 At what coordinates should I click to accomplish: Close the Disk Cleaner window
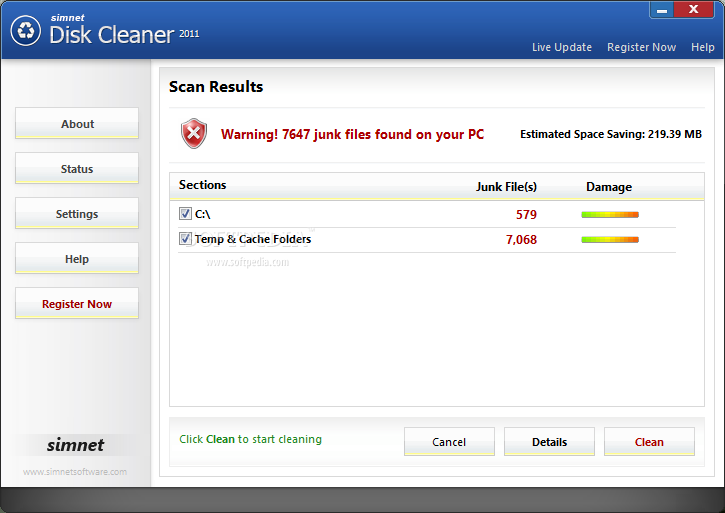click(694, 9)
